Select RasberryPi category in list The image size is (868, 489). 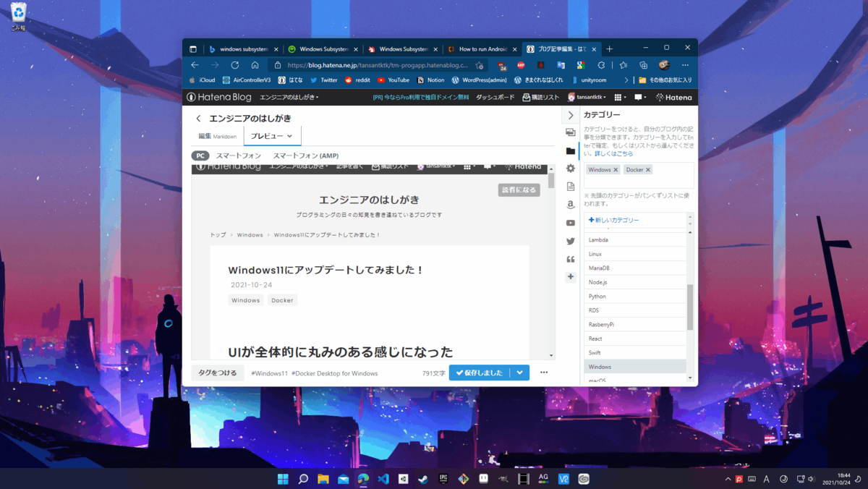pos(635,325)
